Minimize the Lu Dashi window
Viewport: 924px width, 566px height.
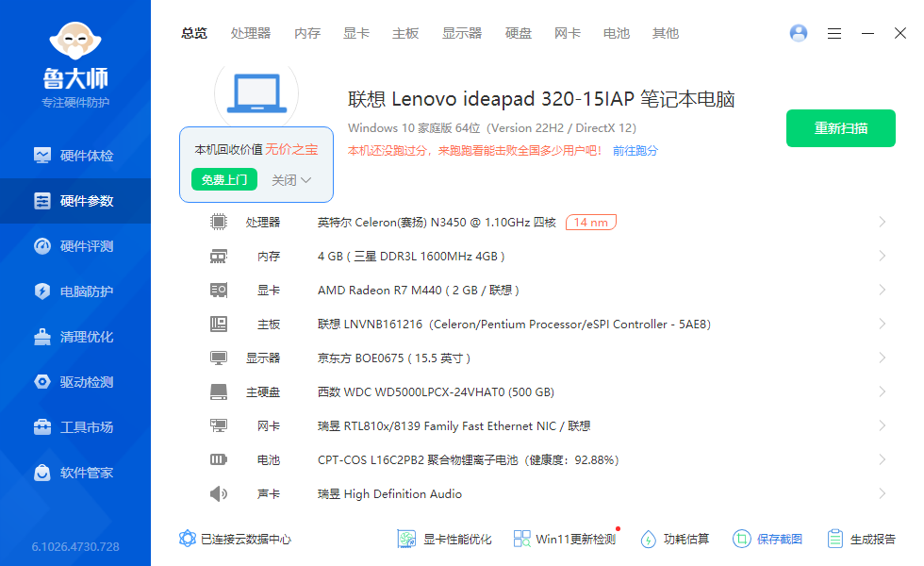[x=867, y=34]
